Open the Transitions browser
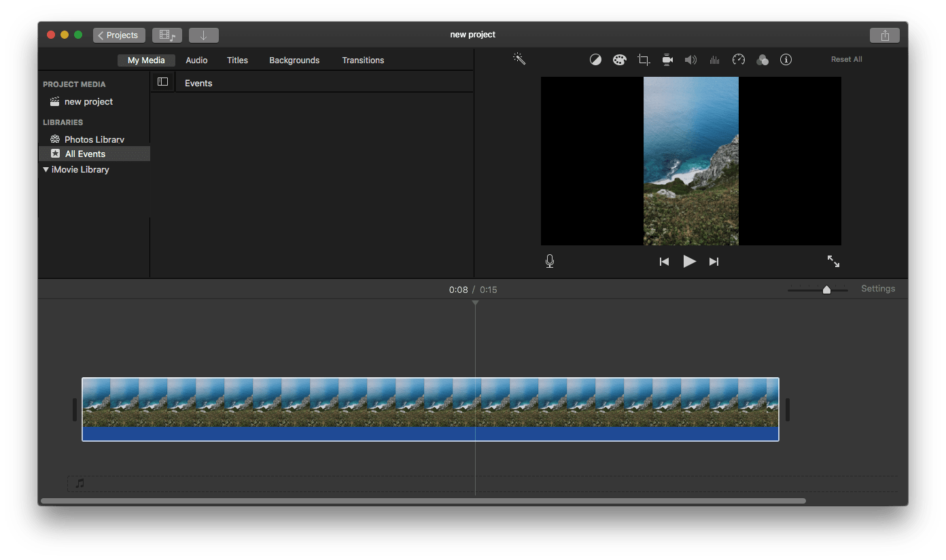The height and width of the screenshot is (560, 946). click(x=363, y=60)
